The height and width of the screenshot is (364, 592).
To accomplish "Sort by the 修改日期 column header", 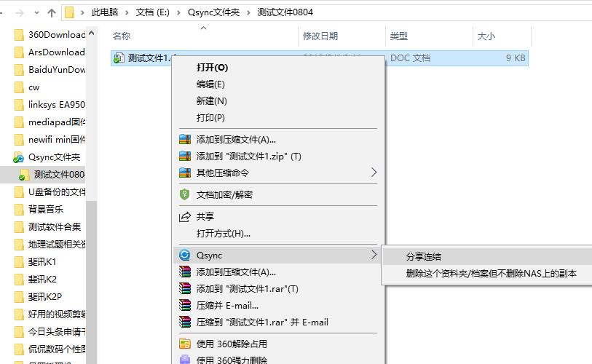I will 320,36.
